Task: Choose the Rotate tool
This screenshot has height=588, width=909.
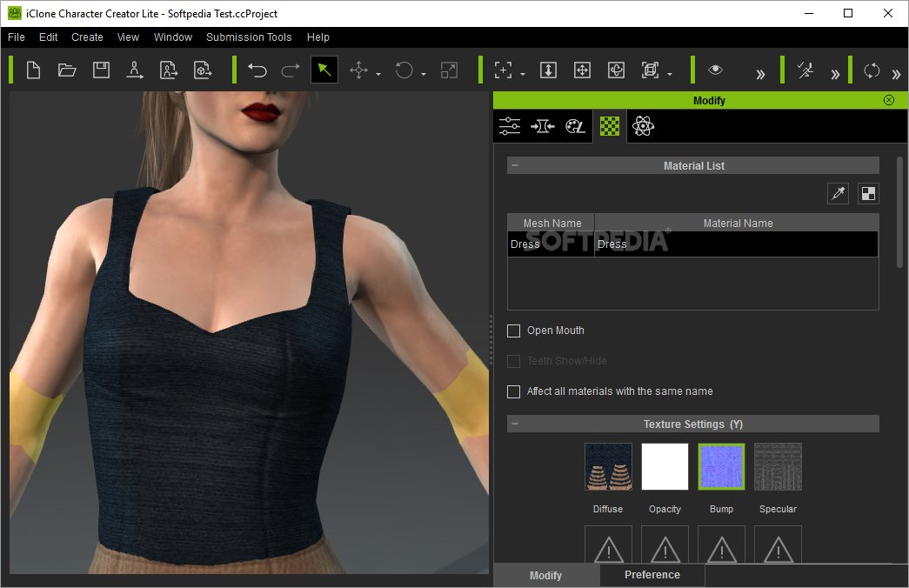Action: (404, 70)
